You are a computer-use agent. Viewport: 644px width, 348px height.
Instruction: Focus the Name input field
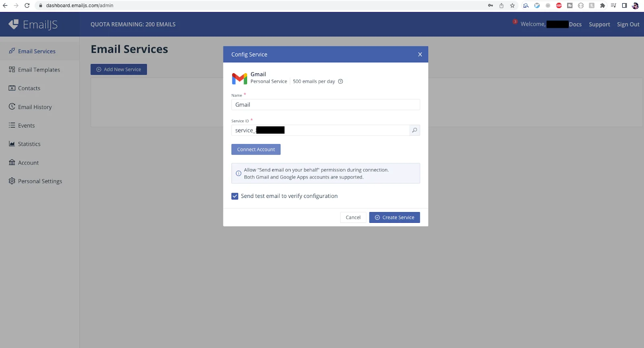326,105
